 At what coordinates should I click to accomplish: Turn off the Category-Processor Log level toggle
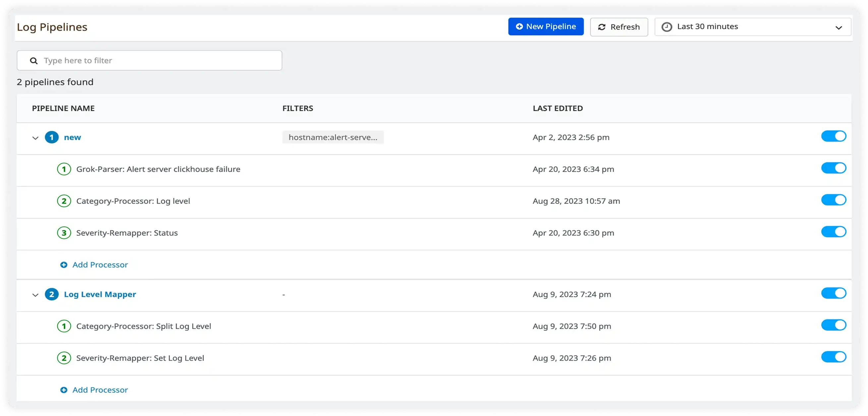833,199
